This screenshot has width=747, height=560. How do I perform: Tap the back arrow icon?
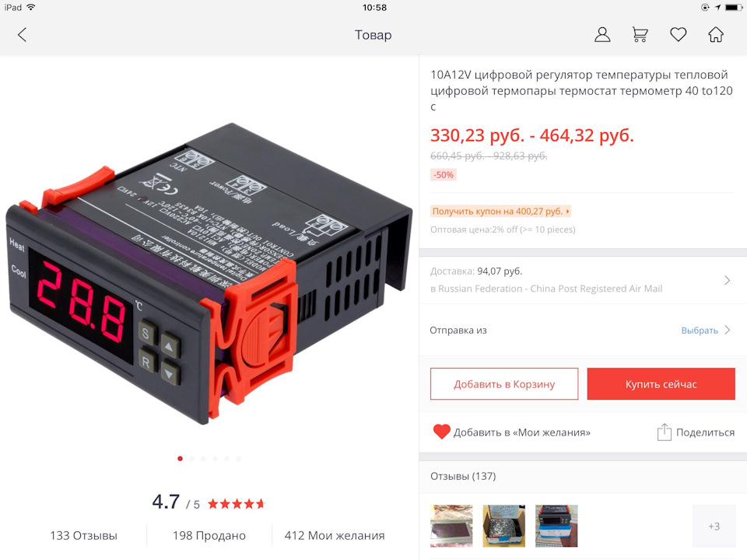coord(22,35)
